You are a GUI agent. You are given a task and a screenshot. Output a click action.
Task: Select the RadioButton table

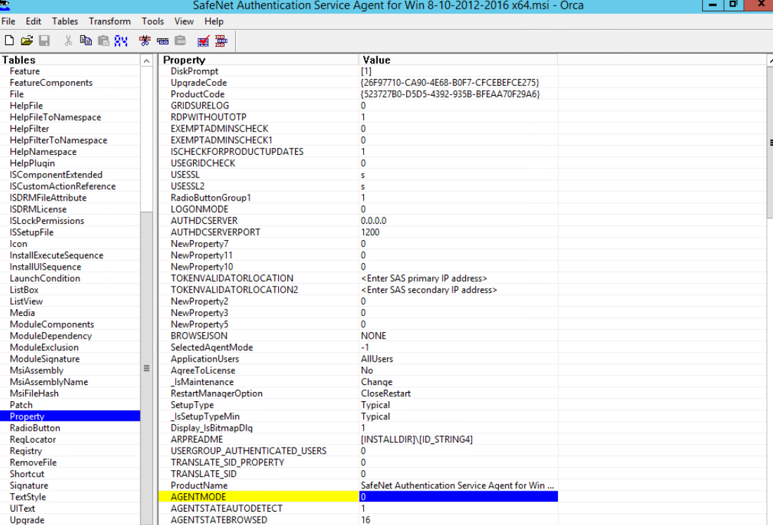35,427
